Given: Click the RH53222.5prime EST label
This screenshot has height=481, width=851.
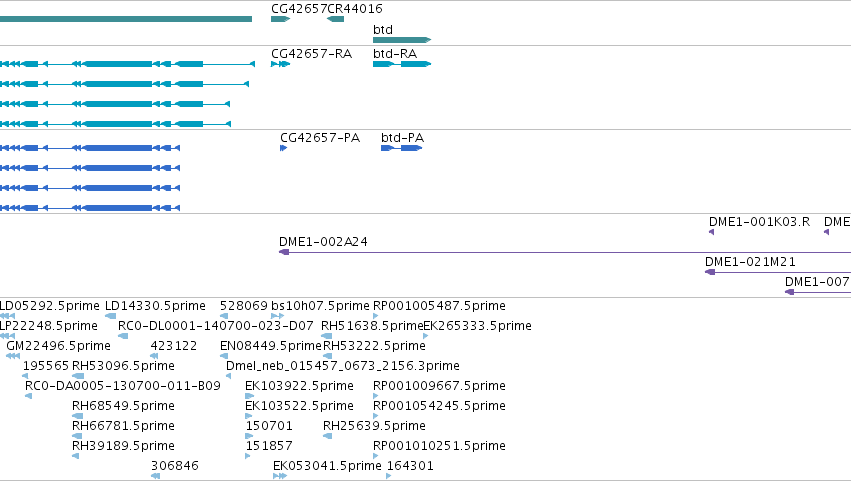Looking at the screenshot, I should [x=374, y=346].
